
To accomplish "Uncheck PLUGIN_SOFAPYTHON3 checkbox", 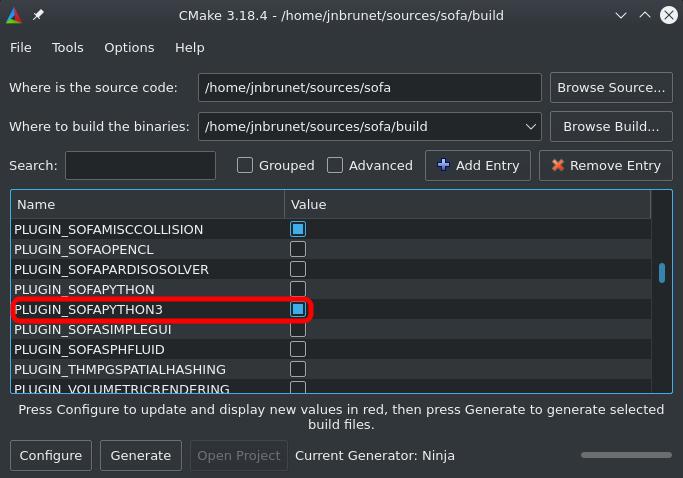I will [298, 309].
